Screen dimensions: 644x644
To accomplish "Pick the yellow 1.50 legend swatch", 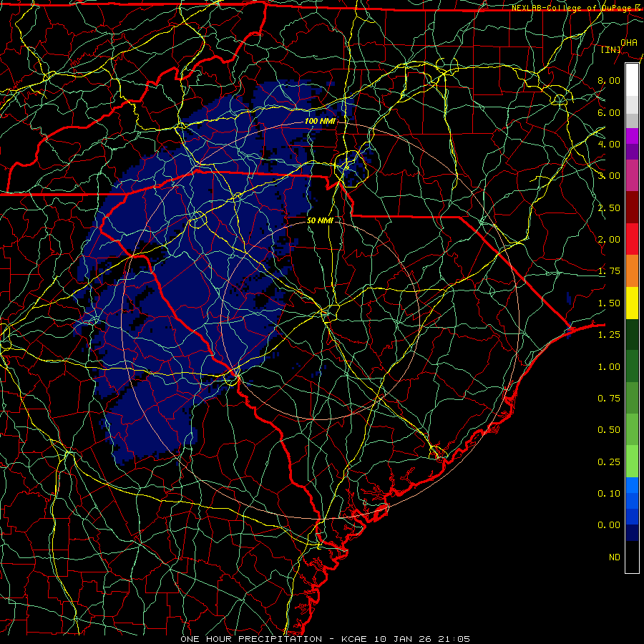I will coord(632,303).
